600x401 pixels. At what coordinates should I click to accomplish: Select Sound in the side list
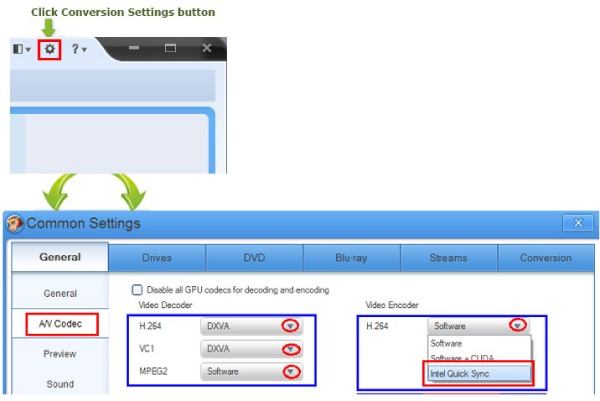point(60,384)
